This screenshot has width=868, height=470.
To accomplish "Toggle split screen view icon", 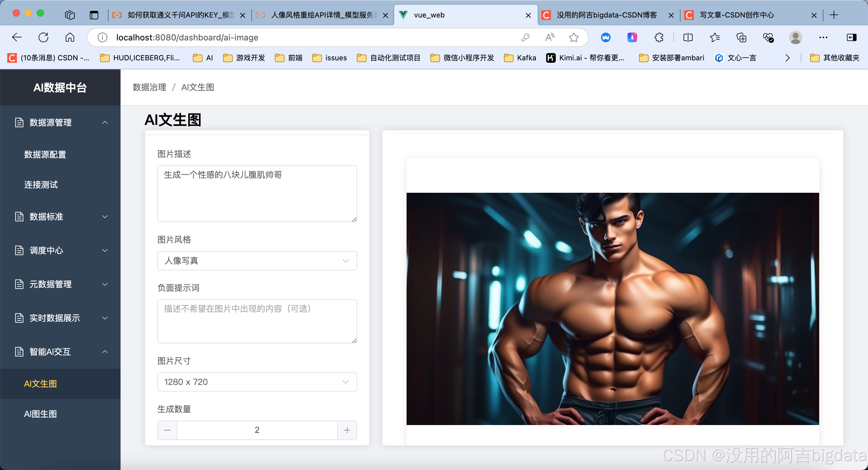I will pyautogui.click(x=688, y=37).
